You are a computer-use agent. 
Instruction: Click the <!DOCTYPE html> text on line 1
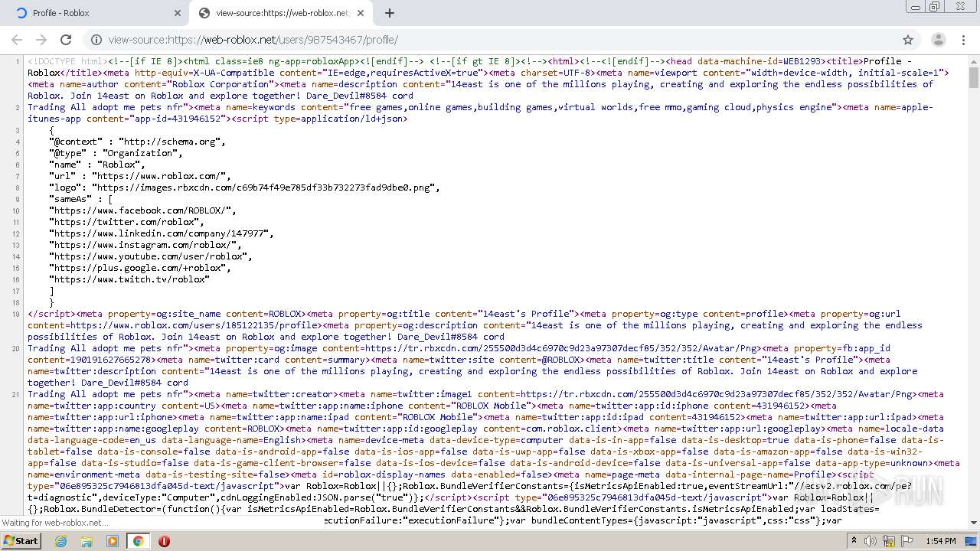[x=67, y=61]
